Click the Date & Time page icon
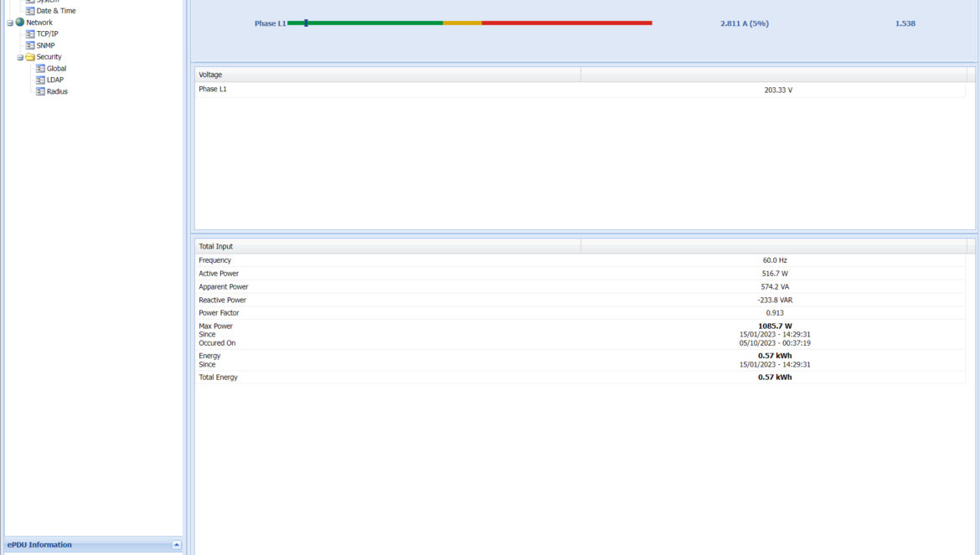Image resolution: width=980 pixels, height=555 pixels. point(30,11)
